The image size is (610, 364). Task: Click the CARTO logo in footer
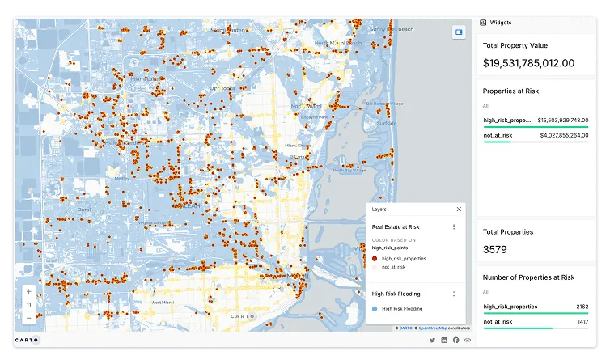(x=27, y=340)
